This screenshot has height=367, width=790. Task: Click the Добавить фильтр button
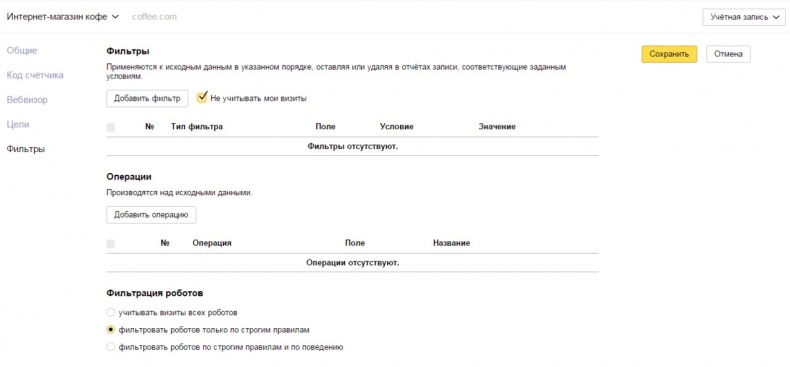point(147,98)
